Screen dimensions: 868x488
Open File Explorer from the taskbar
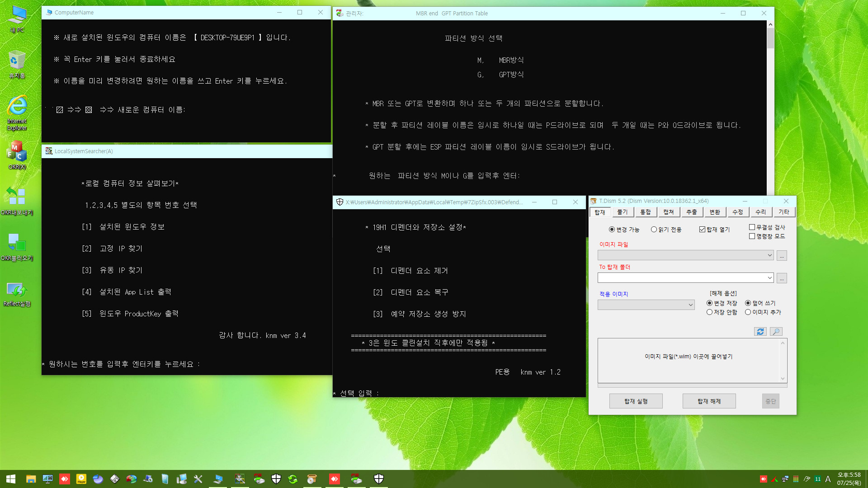point(31,479)
